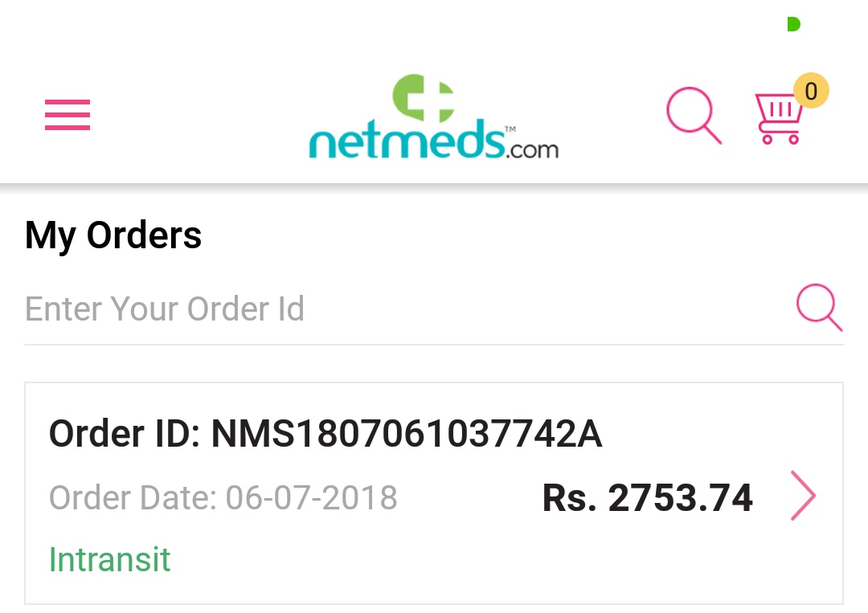This screenshot has height=613, width=868.
Task: Focus the Enter Your Order Id field
Action: pyautogui.click(x=402, y=309)
